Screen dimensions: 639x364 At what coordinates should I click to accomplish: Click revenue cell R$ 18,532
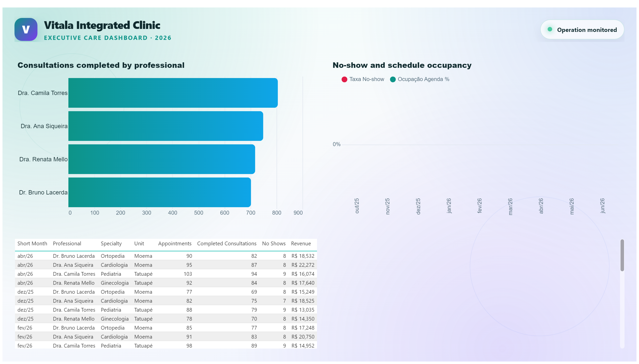(x=303, y=256)
